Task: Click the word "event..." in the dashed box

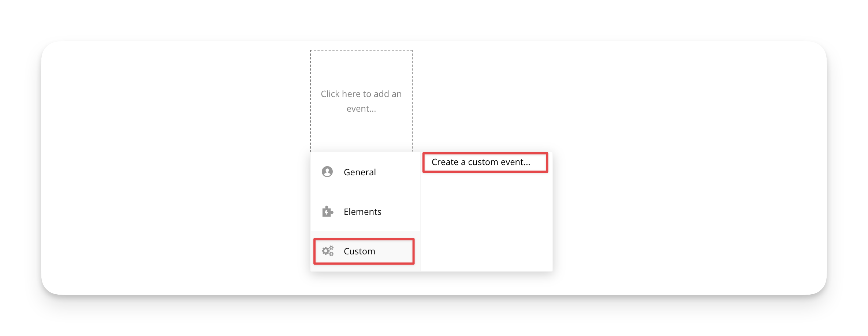Action: (361, 109)
